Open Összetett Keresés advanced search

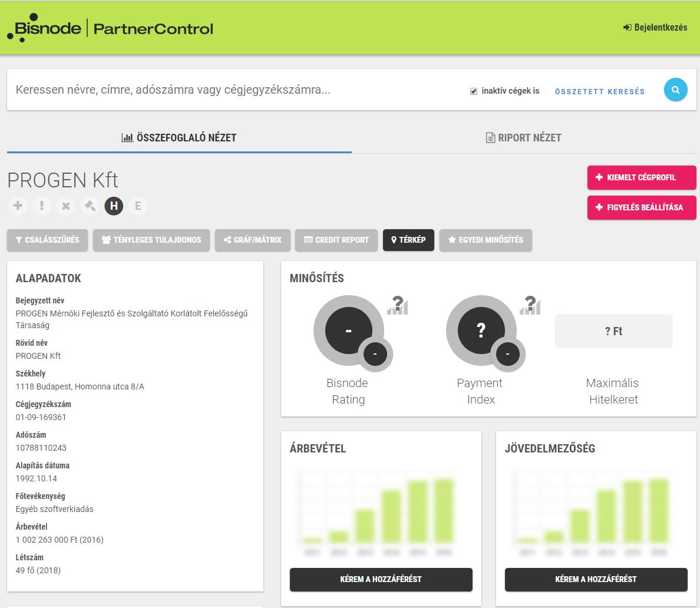pos(600,91)
